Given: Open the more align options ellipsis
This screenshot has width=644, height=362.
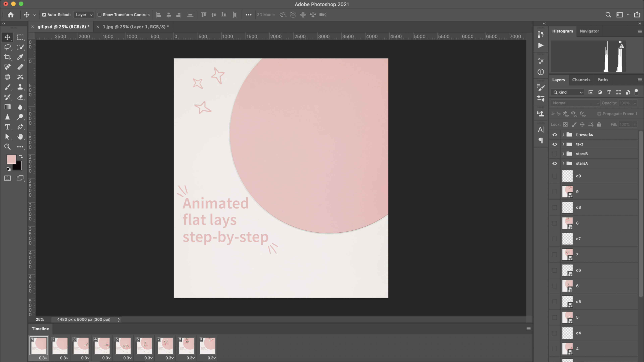Looking at the screenshot, I should pos(248,15).
